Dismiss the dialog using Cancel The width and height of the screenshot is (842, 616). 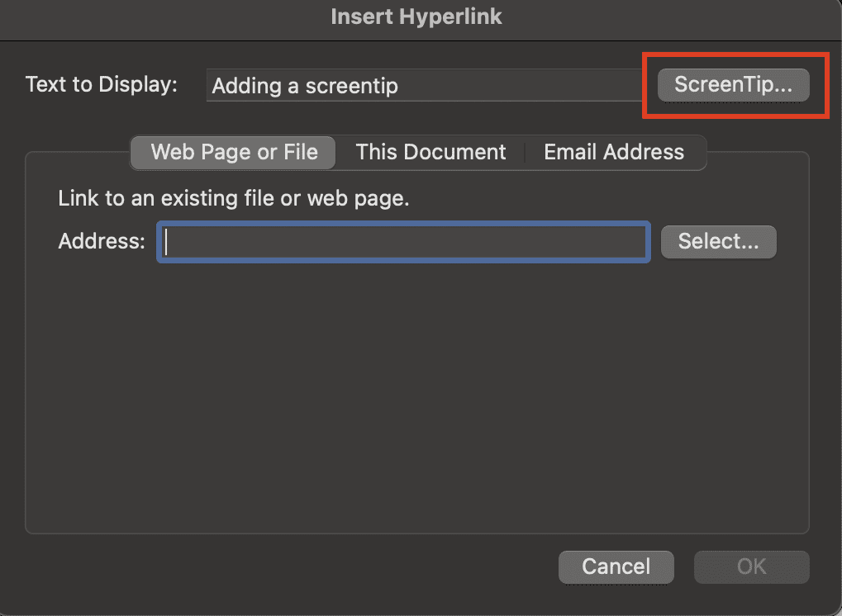pyautogui.click(x=616, y=566)
